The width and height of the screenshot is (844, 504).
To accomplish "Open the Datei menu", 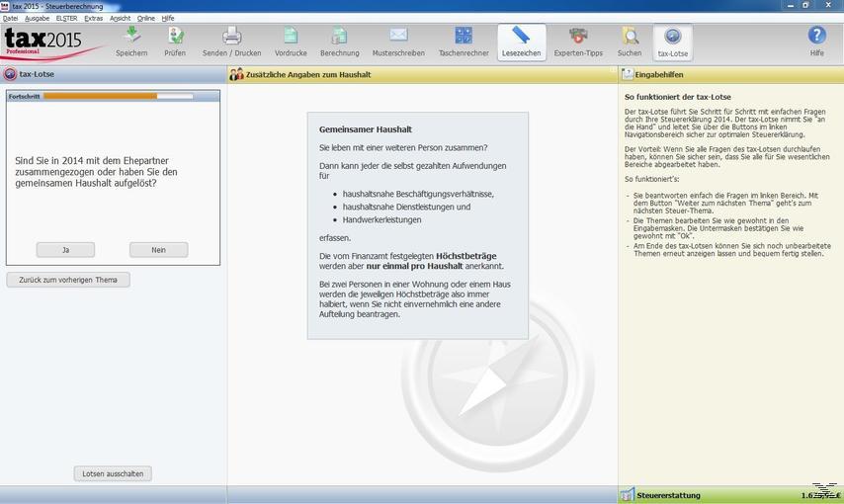I will point(10,18).
